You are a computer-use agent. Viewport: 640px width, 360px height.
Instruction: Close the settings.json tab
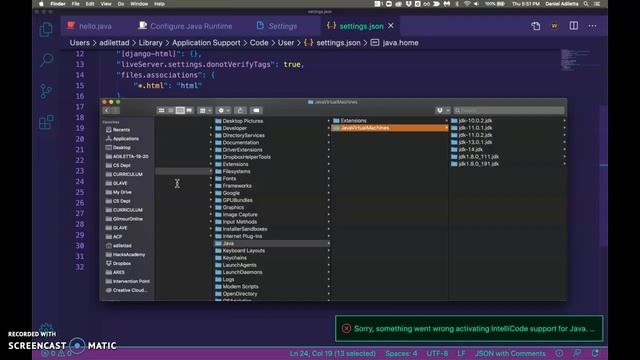(391, 26)
